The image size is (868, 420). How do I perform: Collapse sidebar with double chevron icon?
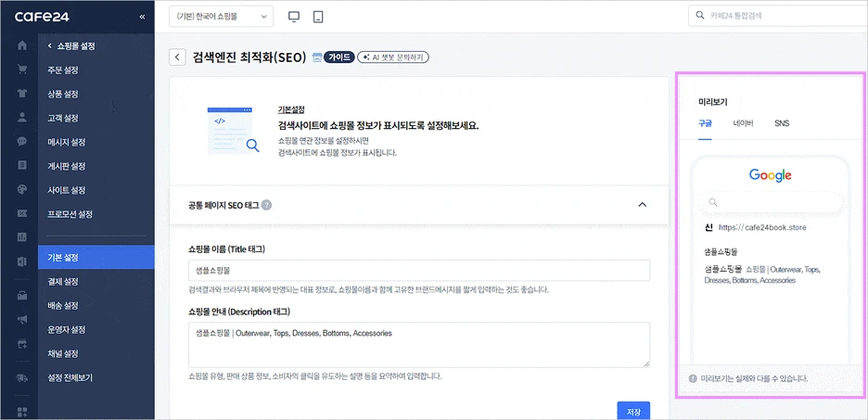(142, 17)
